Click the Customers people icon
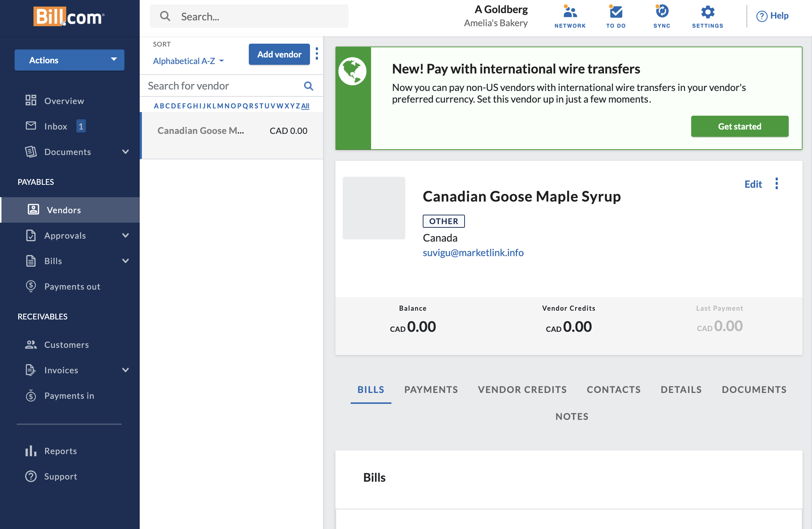 [x=31, y=344]
